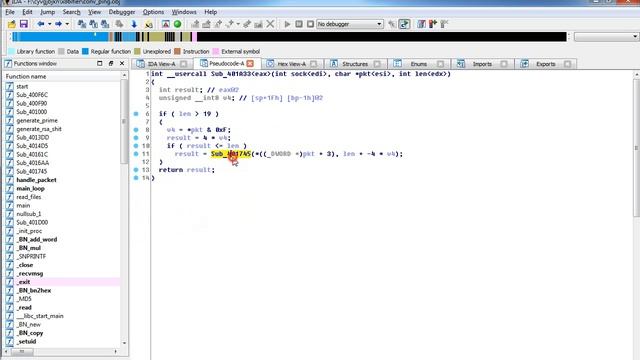Click the functions list scroll-down arrow
The height and width of the screenshot is (360, 640).
point(124,343)
